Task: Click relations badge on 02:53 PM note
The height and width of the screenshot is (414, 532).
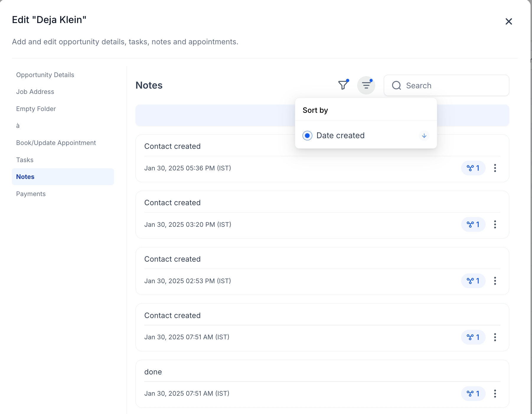Action: tap(473, 281)
